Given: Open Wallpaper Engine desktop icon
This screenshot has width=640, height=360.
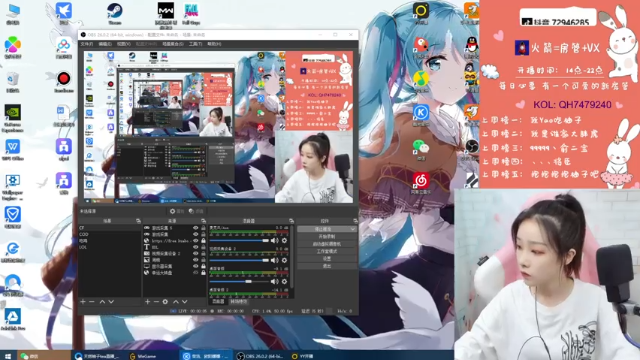Looking at the screenshot, I should [13, 187].
